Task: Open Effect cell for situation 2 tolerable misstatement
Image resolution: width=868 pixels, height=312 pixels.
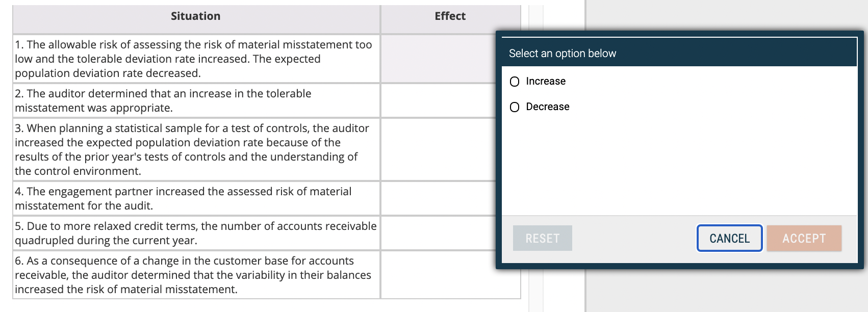Action: coord(439,100)
